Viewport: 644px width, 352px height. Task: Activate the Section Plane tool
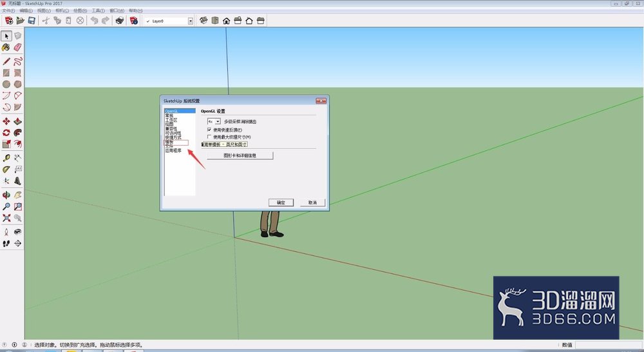click(17, 244)
